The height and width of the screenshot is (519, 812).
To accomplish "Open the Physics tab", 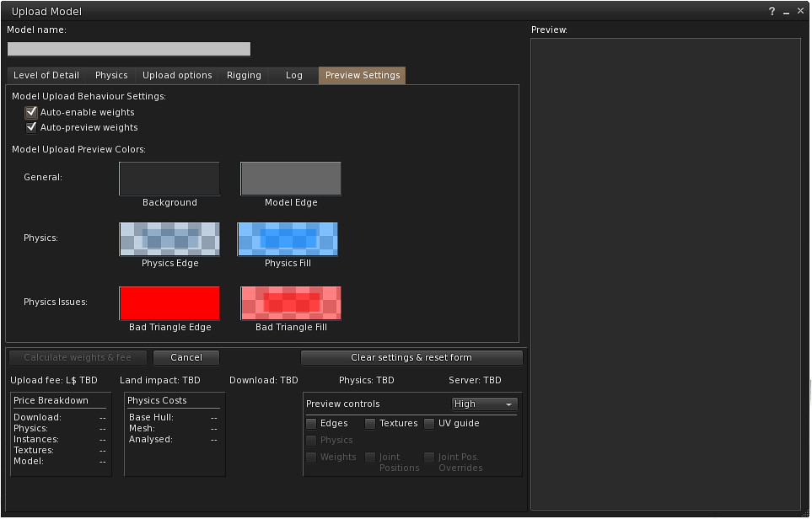I will pos(111,75).
